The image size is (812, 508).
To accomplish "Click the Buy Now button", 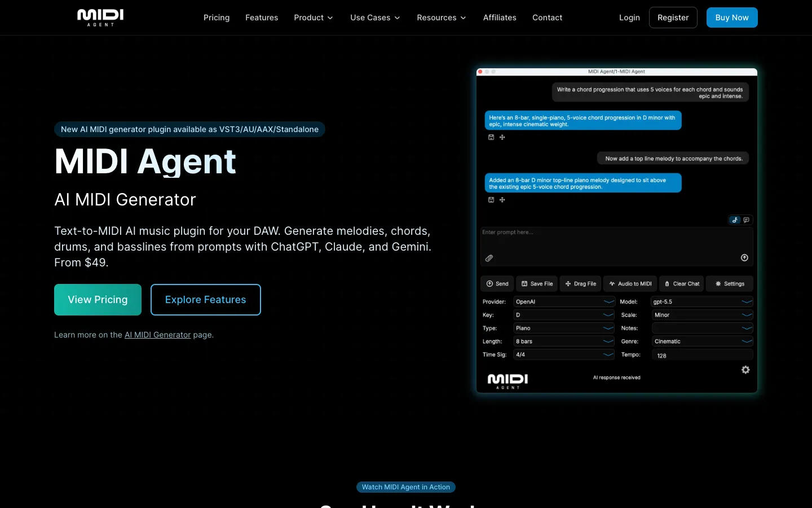I will 732,17.
